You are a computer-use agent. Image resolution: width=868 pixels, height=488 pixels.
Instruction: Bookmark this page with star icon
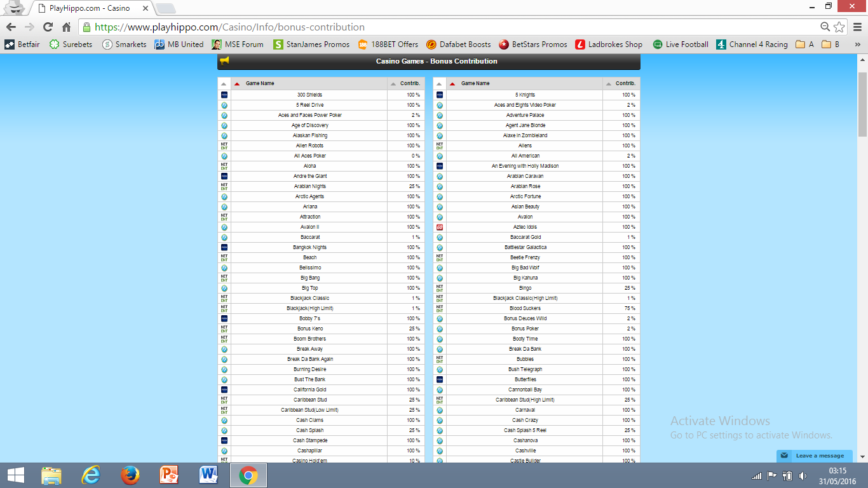click(839, 27)
